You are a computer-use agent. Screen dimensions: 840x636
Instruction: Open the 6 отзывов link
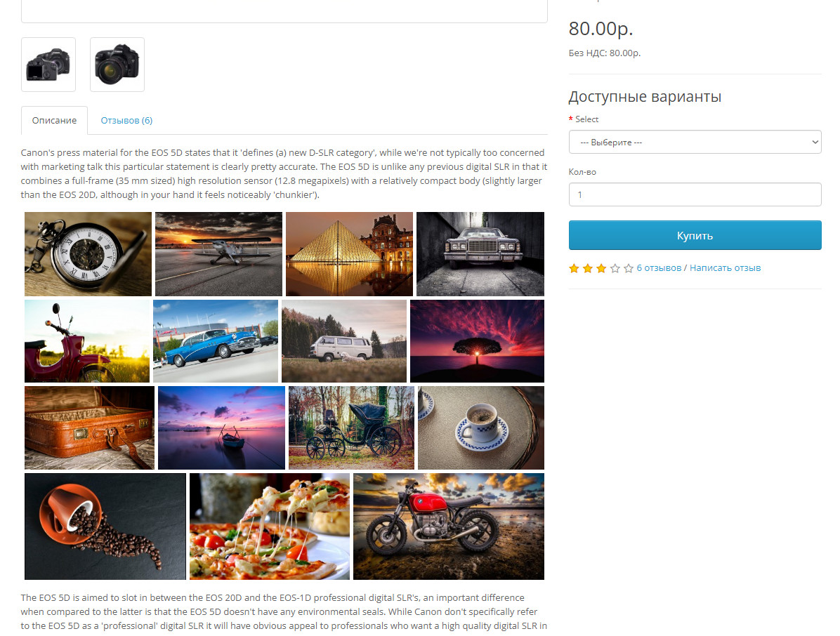(x=659, y=267)
